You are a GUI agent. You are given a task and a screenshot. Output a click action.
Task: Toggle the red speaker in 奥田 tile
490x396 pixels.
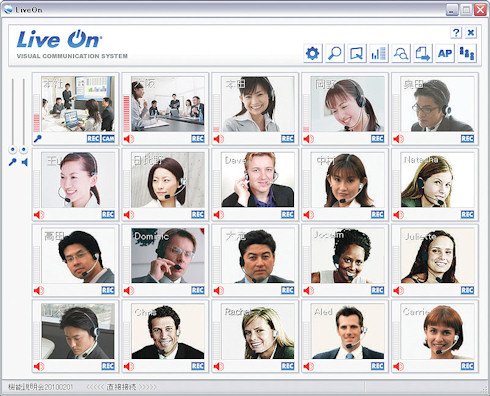398,139
